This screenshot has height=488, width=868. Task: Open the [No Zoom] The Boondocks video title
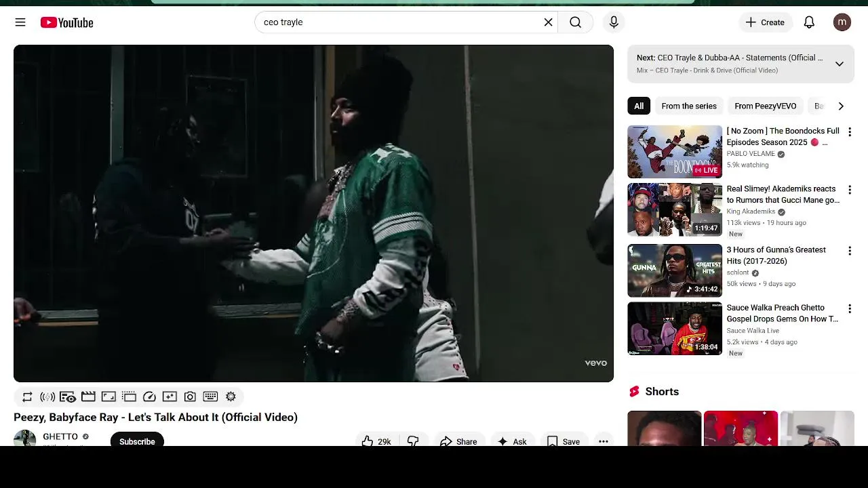[783, 136]
